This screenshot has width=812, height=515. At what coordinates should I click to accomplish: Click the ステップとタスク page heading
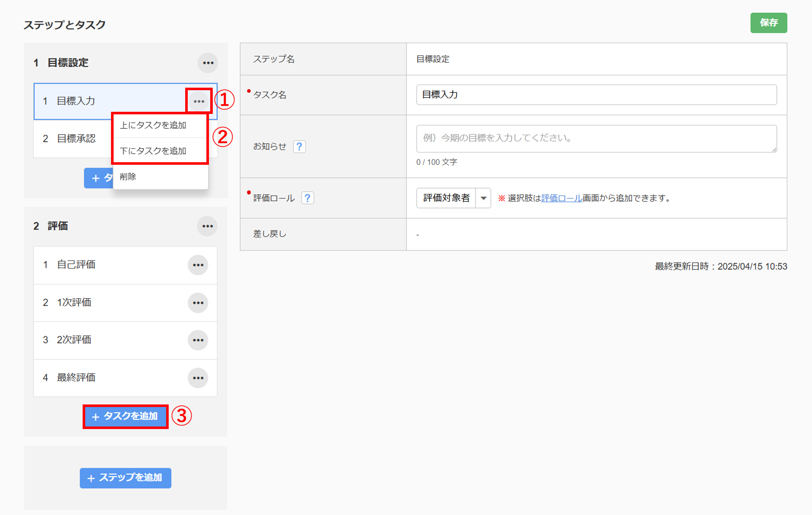click(x=64, y=25)
